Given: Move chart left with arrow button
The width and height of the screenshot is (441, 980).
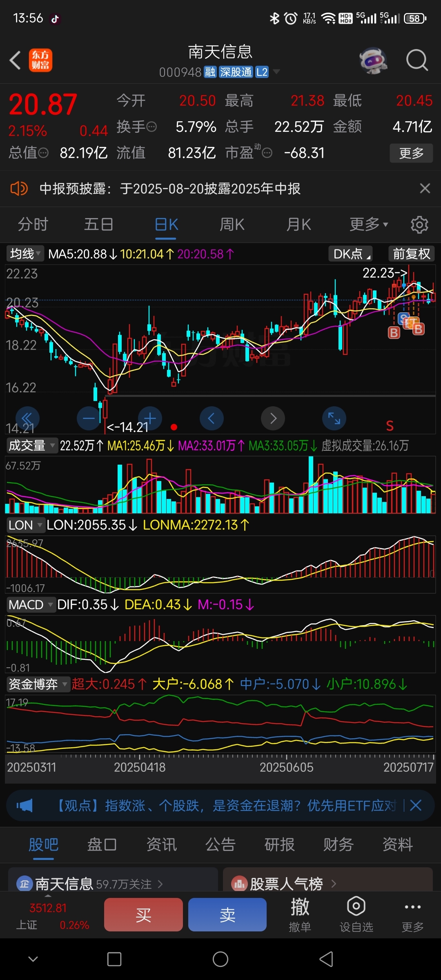Looking at the screenshot, I should pos(212,419).
